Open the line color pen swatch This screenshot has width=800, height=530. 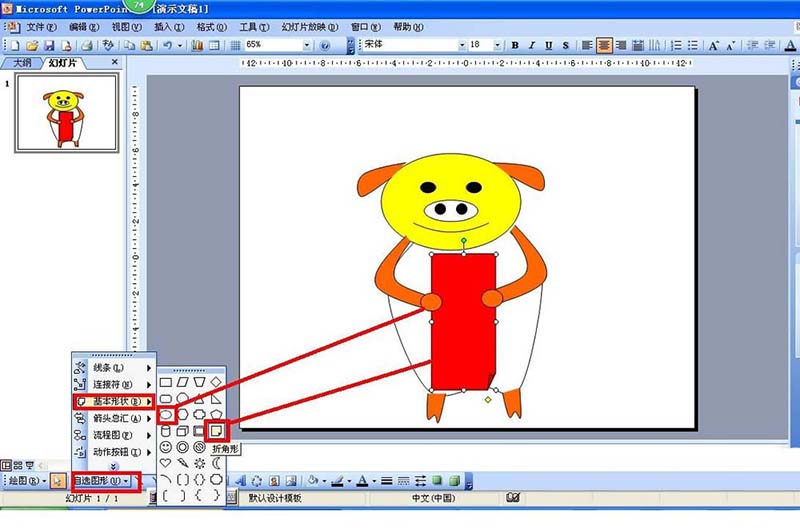coord(337,481)
